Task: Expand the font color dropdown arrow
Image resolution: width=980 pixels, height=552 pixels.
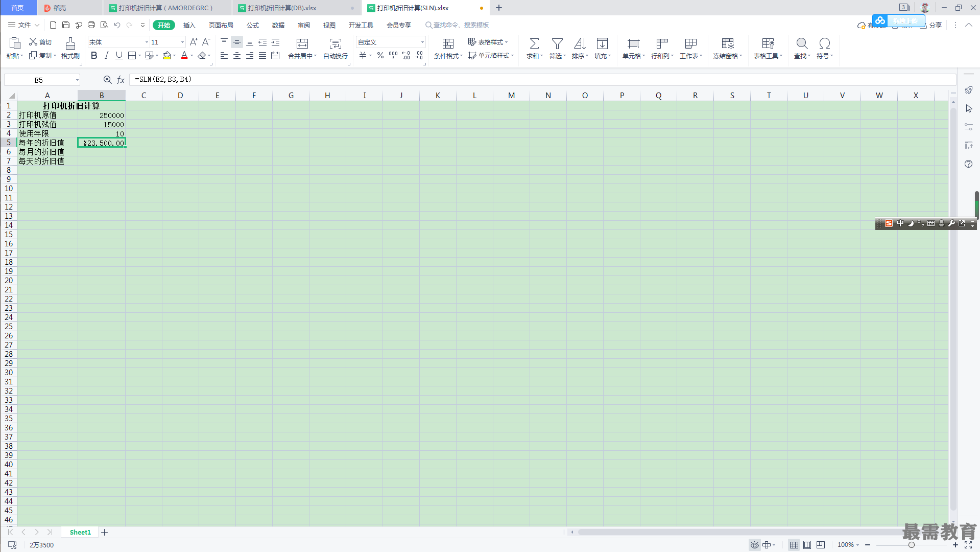Action: [192, 56]
